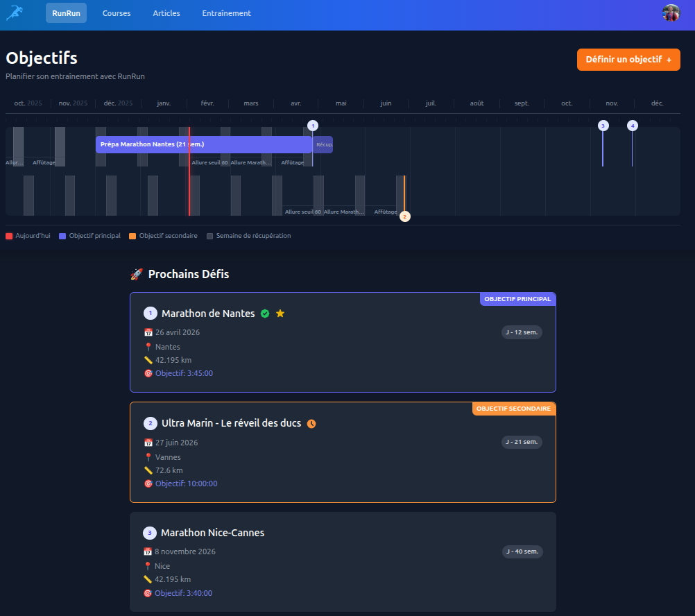This screenshot has height=616, width=695.
Task: Open the Ultra Marin - Le réveil des ducs title
Action: coord(231,423)
